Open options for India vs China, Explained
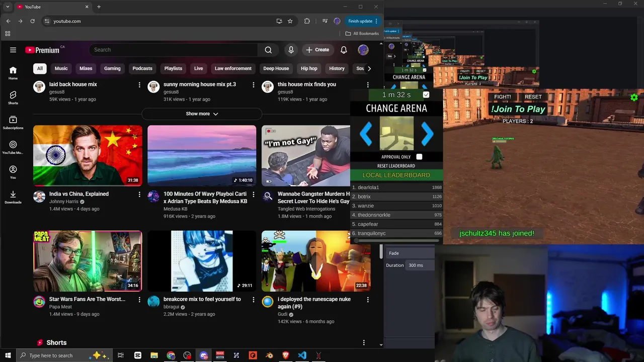644x362 pixels. [x=139, y=194]
